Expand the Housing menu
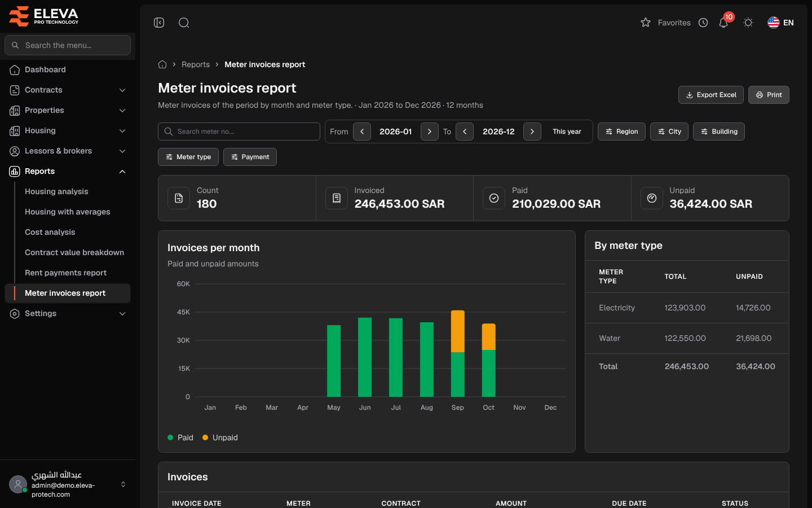The height and width of the screenshot is (508, 812). pyautogui.click(x=68, y=130)
